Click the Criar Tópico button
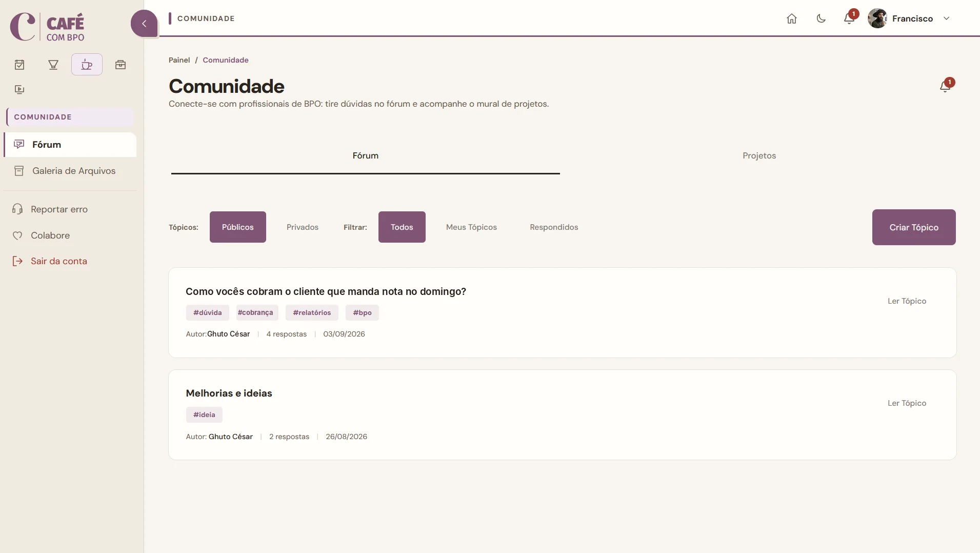 [x=914, y=227]
